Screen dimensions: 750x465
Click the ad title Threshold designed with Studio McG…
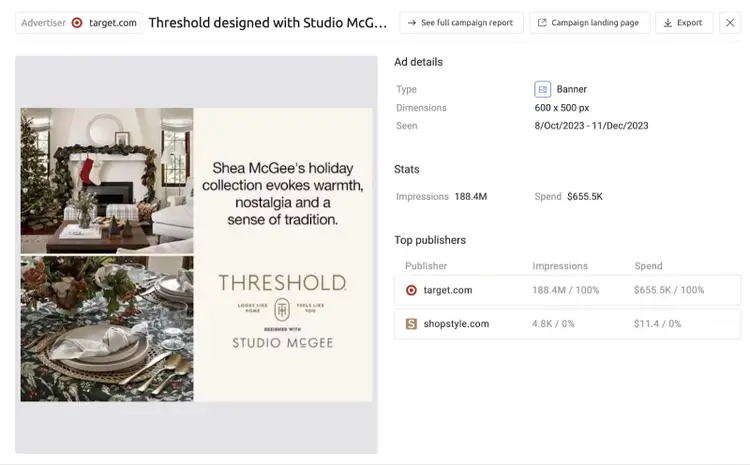[x=268, y=22]
